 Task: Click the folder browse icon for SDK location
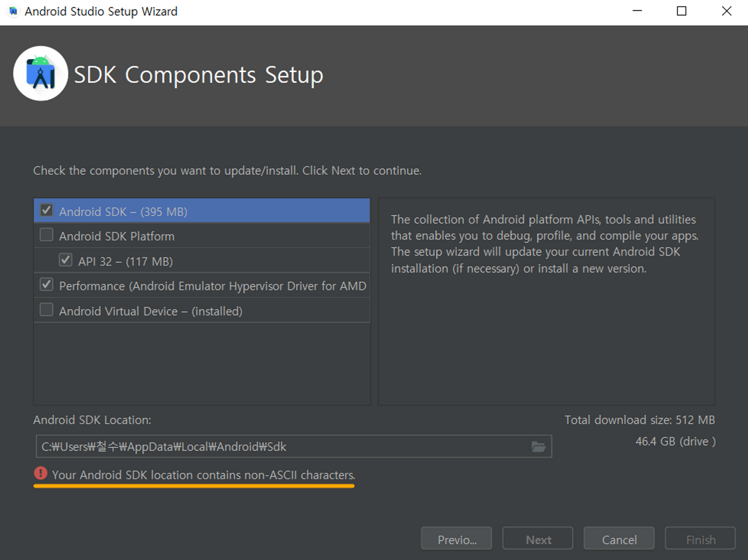pyautogui.click(x=538, y=447)
